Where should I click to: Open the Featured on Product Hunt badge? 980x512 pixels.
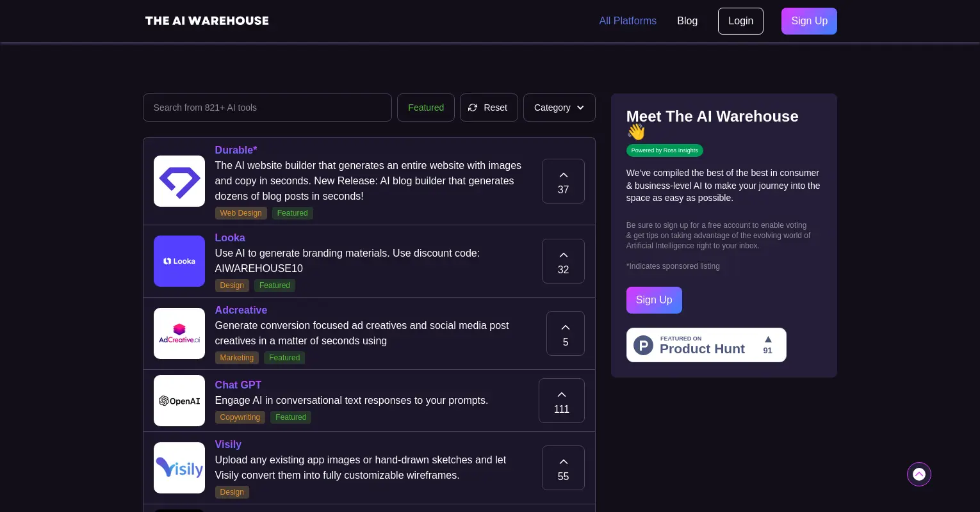point(706,345)
